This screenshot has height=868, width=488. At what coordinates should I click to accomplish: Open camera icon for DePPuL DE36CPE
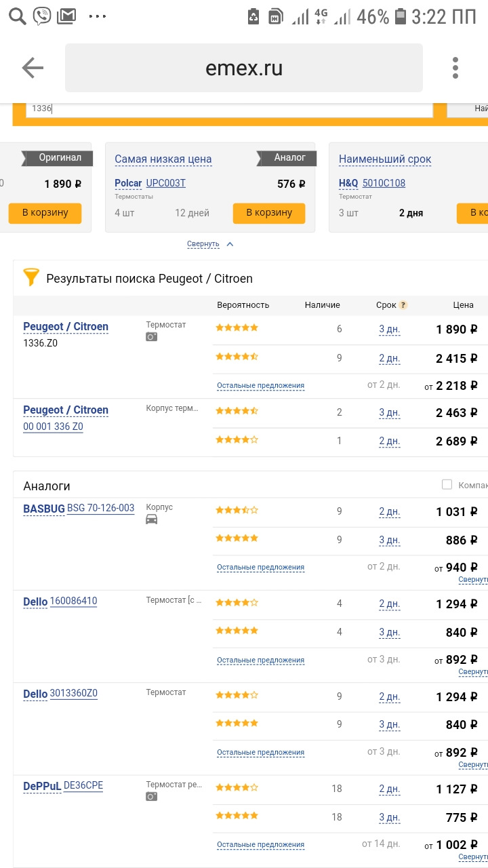tap(152, 797)
